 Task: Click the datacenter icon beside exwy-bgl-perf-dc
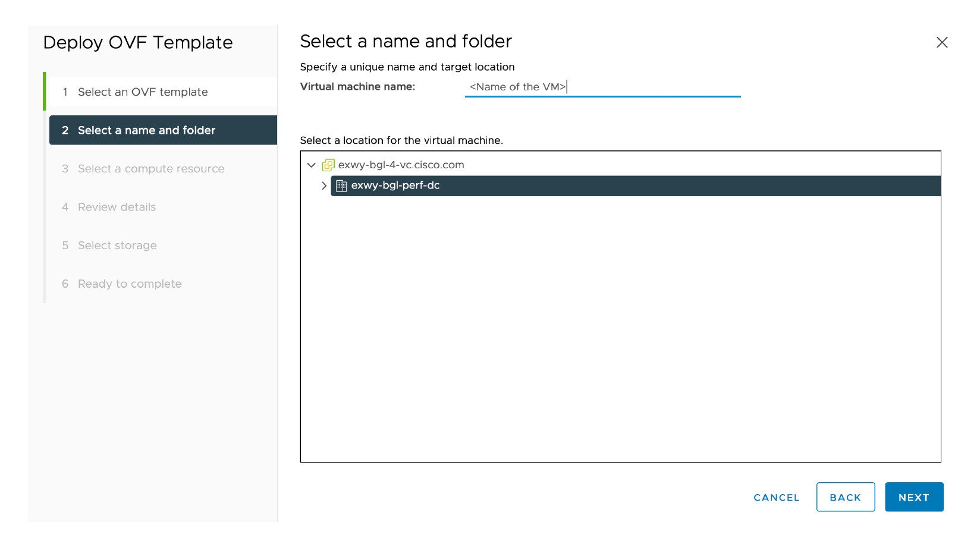click(x=341, y=186)
